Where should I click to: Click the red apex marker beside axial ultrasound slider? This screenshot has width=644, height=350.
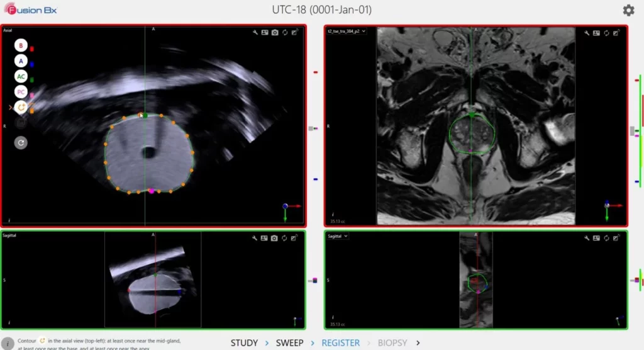pyautogui.click(x=316, y=72)
